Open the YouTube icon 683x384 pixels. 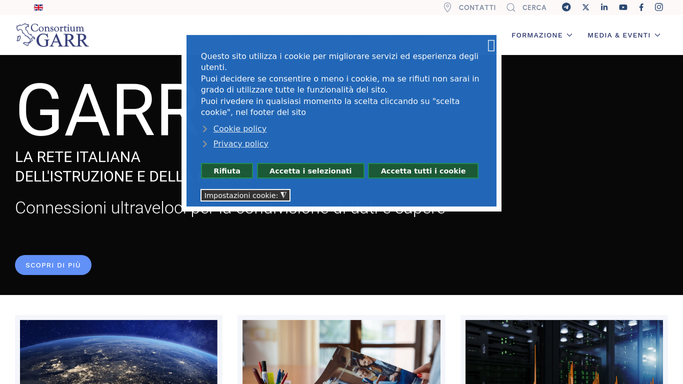tap(623, 7)
